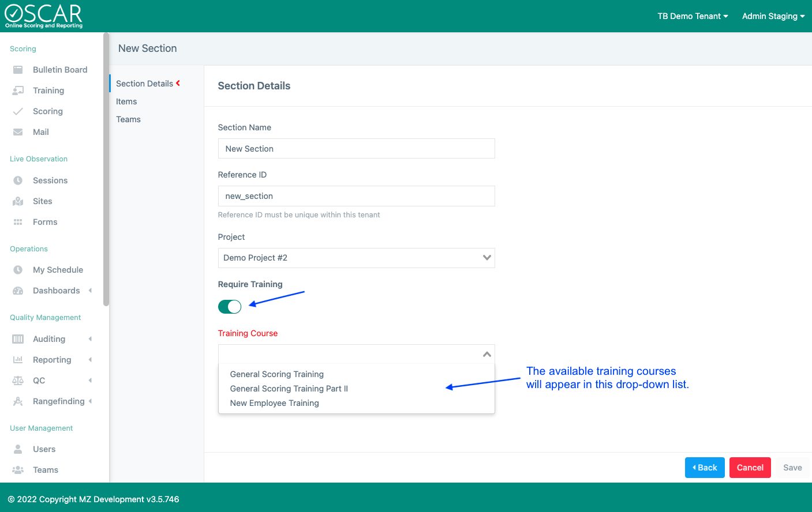Click the blue Back button
The height and width of the screenshot is (512, 812).
pos(705,468)
